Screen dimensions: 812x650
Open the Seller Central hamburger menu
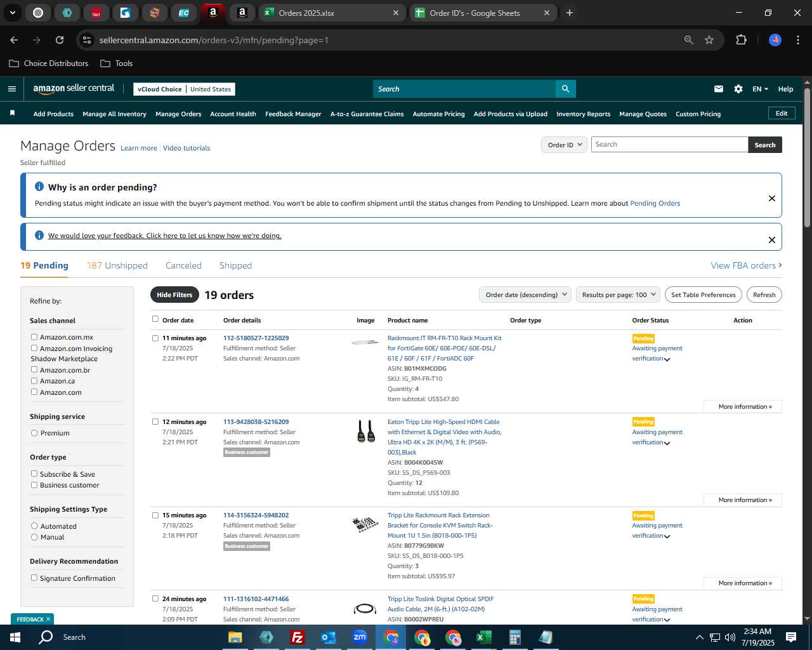(x=11, y=89)
